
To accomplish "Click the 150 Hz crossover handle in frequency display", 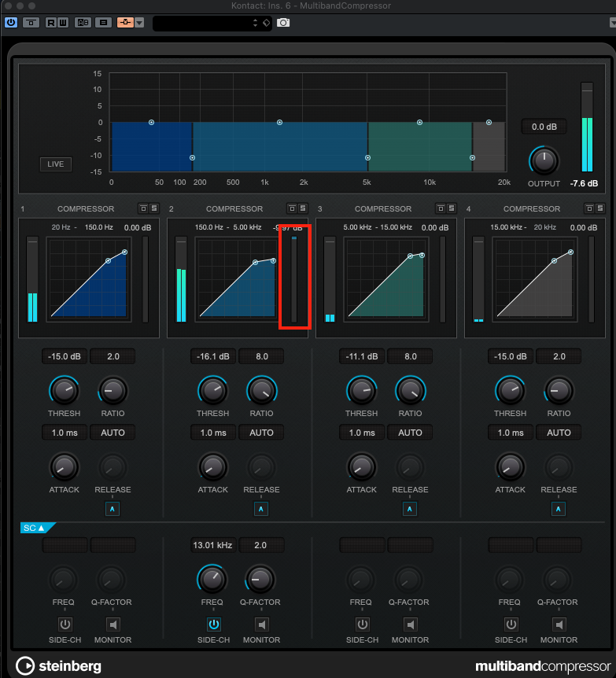I will click(192, 158).
